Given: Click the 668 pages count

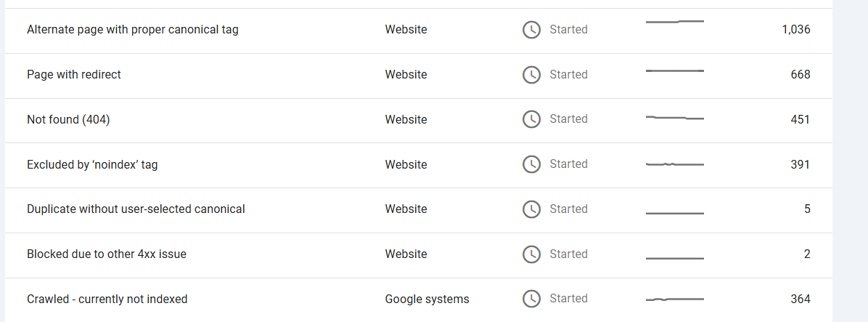Looking at the screenshot, I should 801,74.
